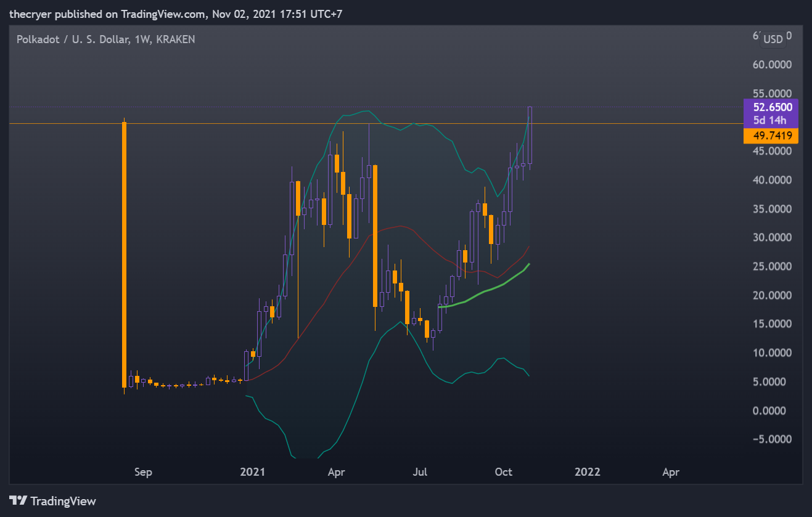This screenshot has height=517, width=812.
Task: Click the 2022 label on time axis
Action: (587, 473)
